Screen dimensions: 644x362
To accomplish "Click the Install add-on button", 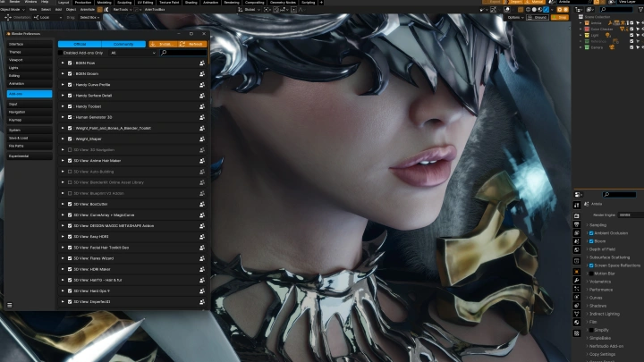I will tap(162, 44).
